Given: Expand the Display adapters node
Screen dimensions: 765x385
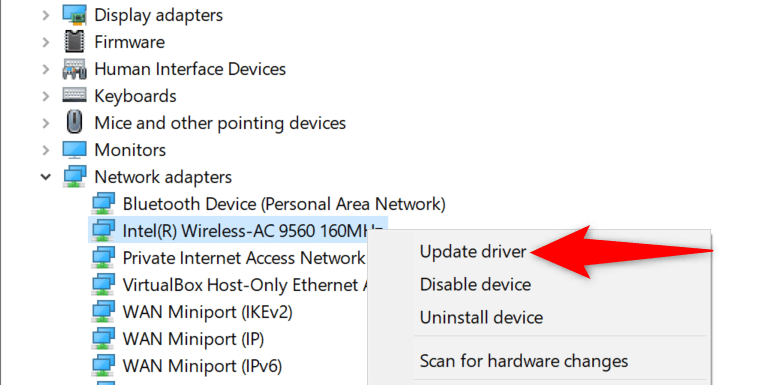Looking at the screenshot, I should point(45,15).
